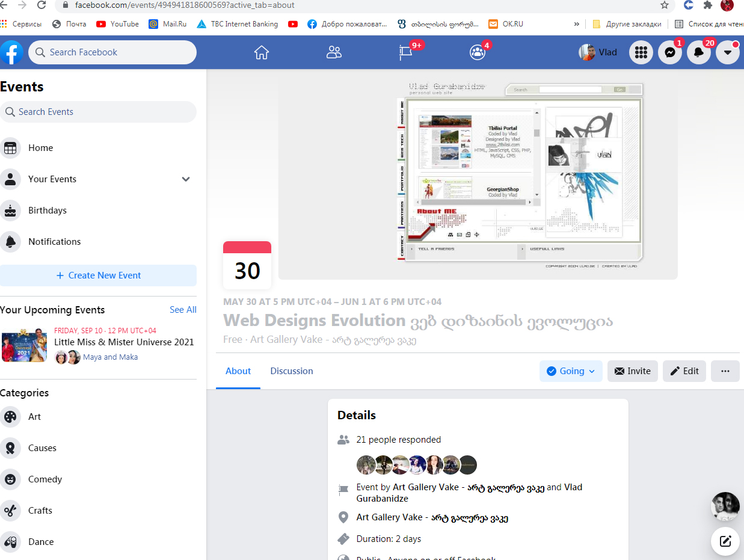Open the Pages flag icon with 9+ badge
Screen dimensions: 744x560
406,53
